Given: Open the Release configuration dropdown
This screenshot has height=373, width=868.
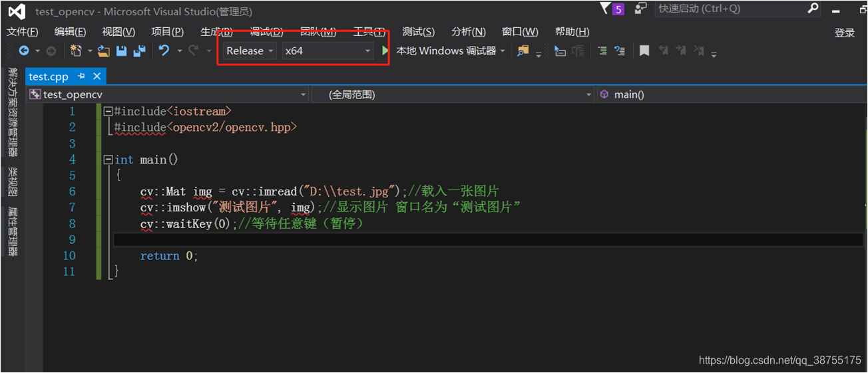Looking at the screenshot, I should [250, 51].
